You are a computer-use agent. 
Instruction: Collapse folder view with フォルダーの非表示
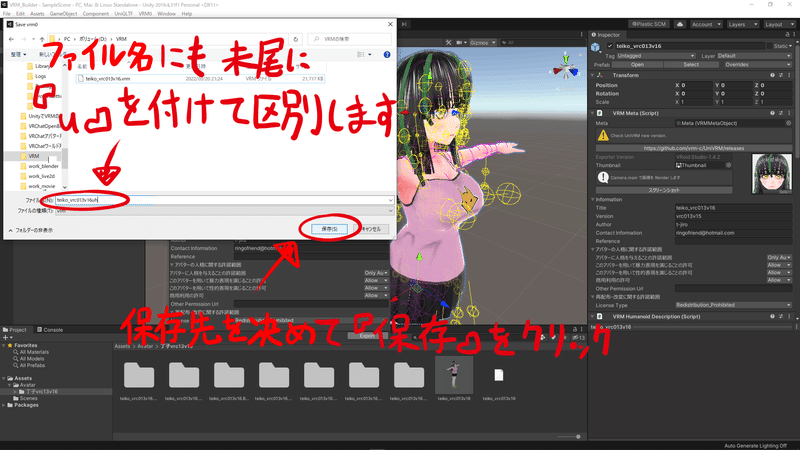pyautogui.click(x=31, y=231)
